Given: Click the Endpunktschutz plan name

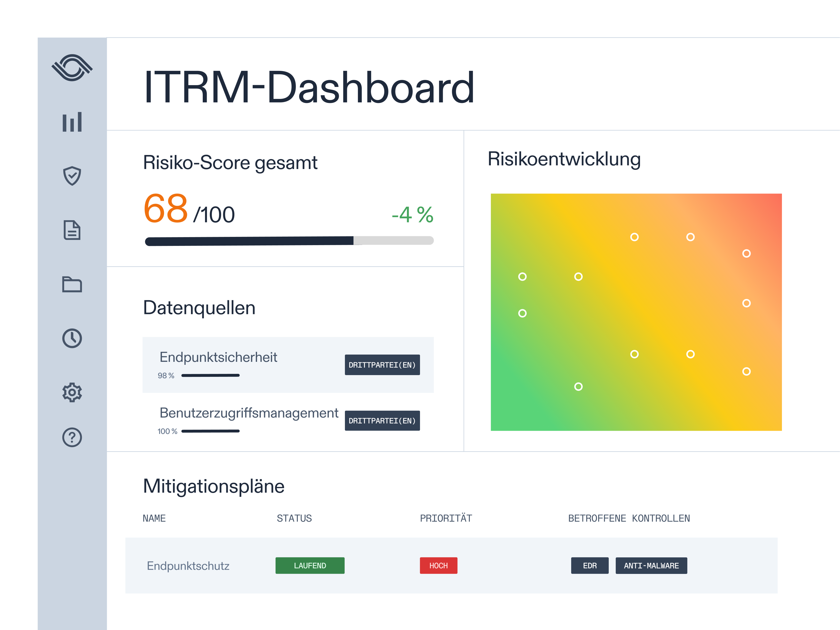Looking at the screenshot, I should pyautogui.click(x=188, y=566).
